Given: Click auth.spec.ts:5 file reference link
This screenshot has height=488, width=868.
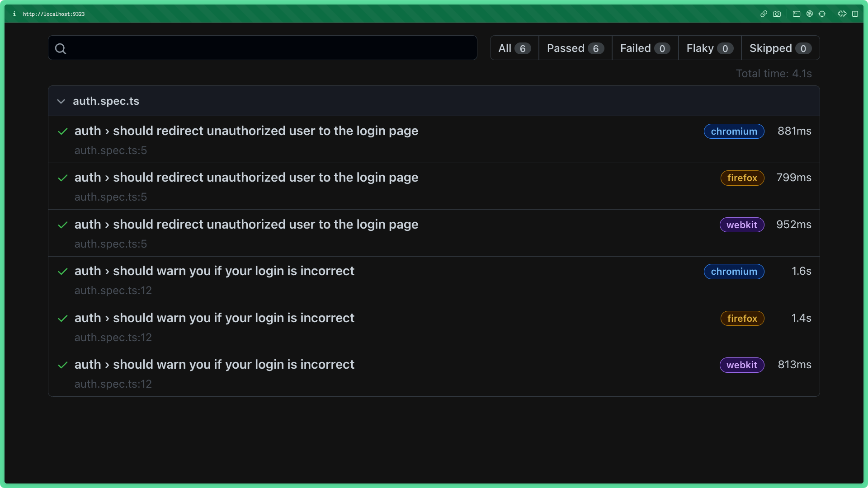Looking at the screenshot, I should tap(110, 150).
